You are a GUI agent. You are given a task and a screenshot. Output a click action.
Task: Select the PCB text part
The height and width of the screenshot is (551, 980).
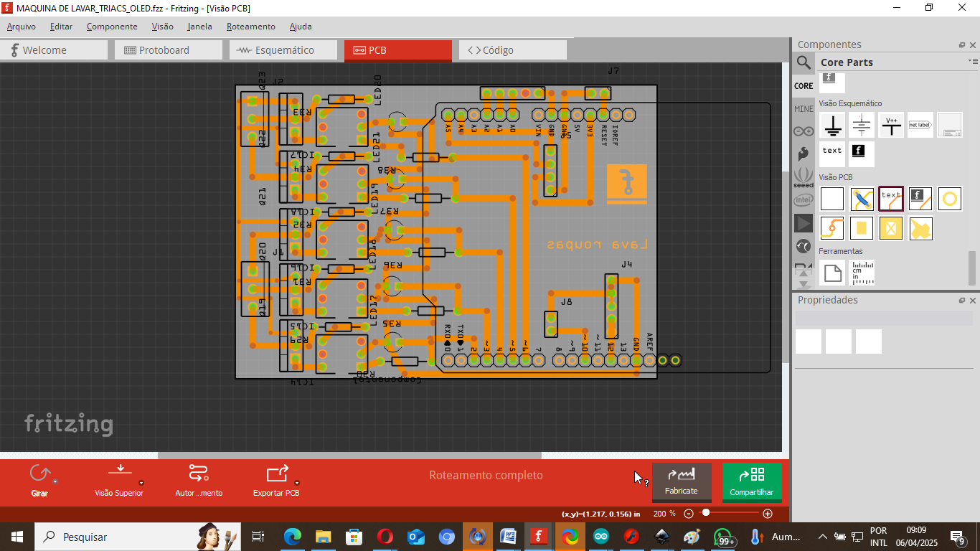click(x=892, y=198)
